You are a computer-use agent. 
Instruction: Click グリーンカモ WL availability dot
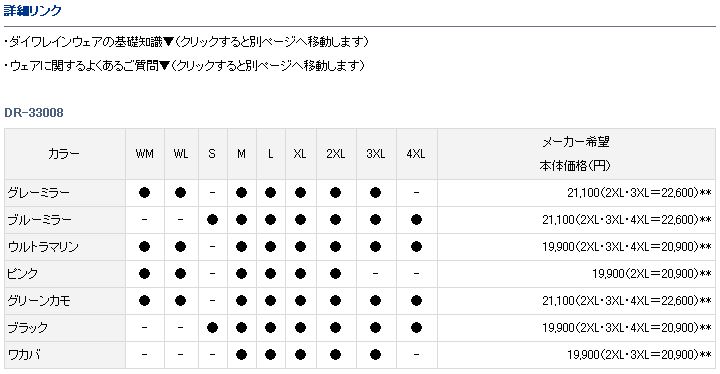coord(180,301)
